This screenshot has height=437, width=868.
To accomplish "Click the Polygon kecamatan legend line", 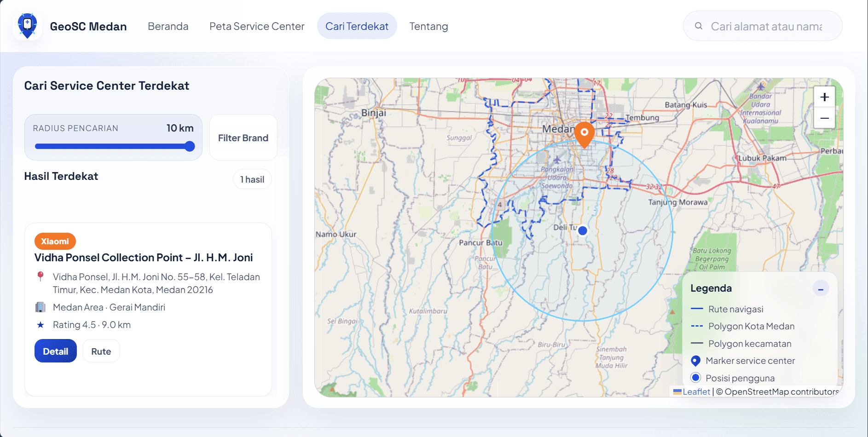I will (697, 343).
